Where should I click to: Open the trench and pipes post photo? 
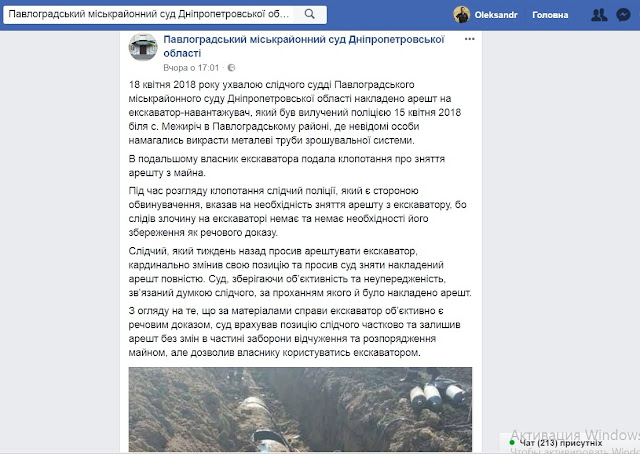pos(300,409)
